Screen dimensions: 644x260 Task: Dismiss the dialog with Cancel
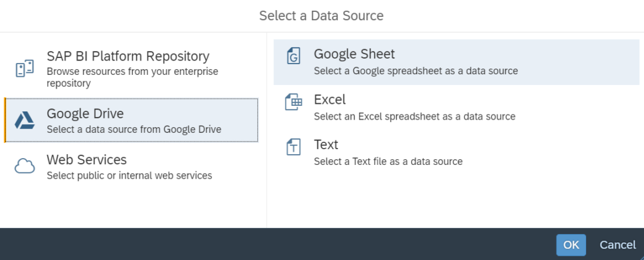pyautogui.click(x=618, y=245)
